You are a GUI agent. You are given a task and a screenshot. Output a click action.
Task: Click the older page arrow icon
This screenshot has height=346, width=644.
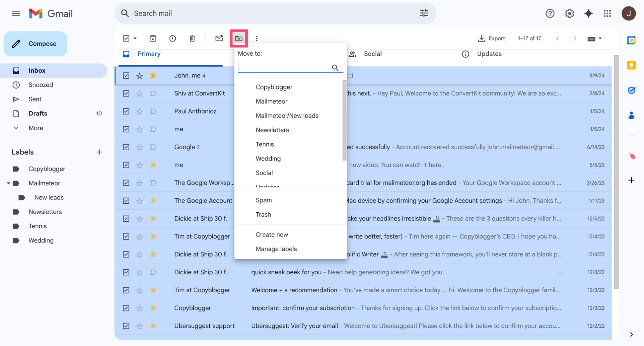575,38
